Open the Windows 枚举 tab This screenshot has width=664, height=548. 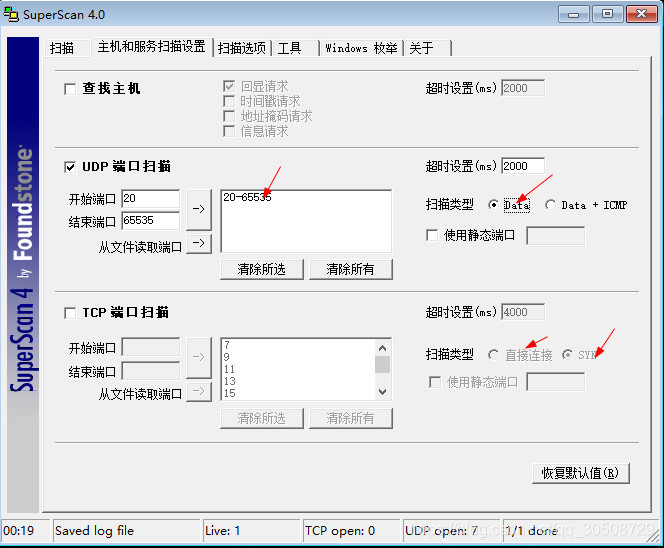pyautogui.click(x=361, y=48)
